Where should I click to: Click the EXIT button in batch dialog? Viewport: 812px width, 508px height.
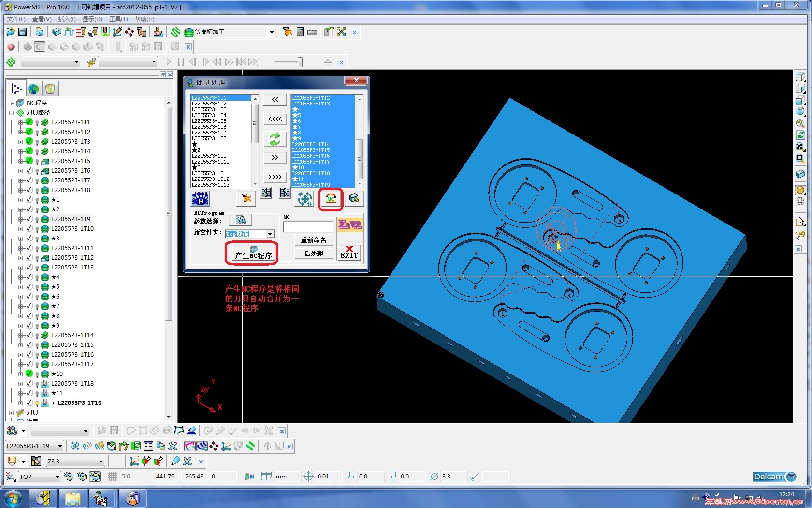coord(349,252)
